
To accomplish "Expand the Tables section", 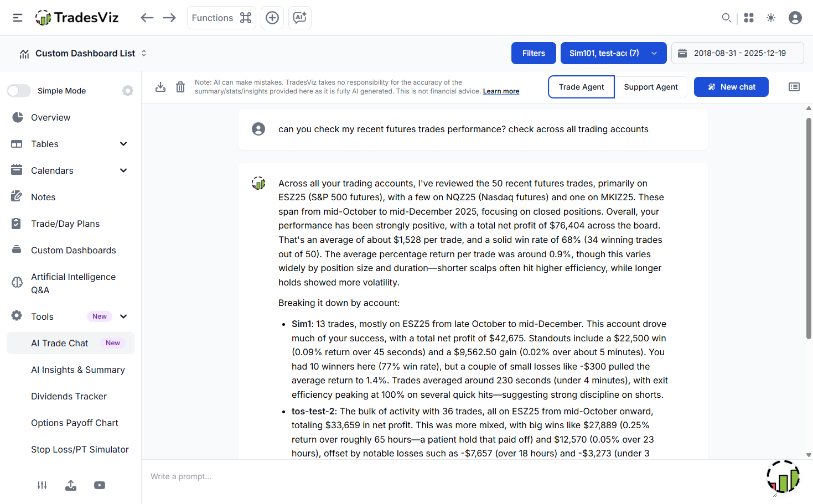I will click(123, 144).
